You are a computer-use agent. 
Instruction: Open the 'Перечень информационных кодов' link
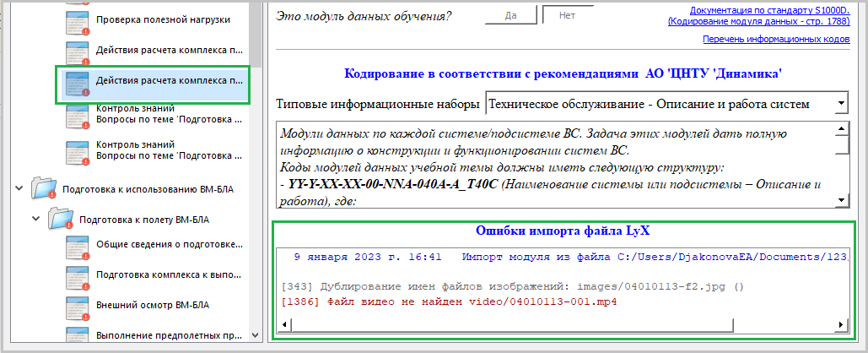click(775, 40)
